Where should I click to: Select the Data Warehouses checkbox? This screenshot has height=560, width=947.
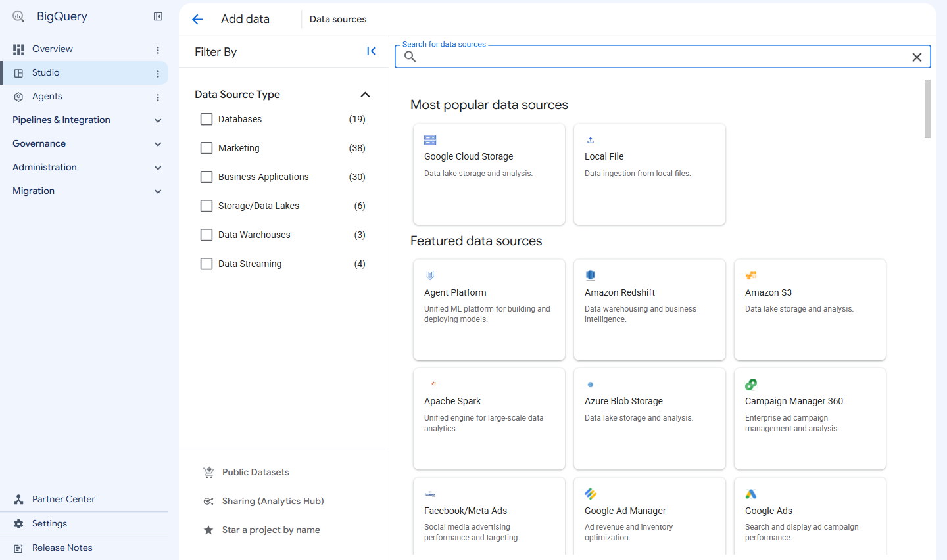click(206, 235)
